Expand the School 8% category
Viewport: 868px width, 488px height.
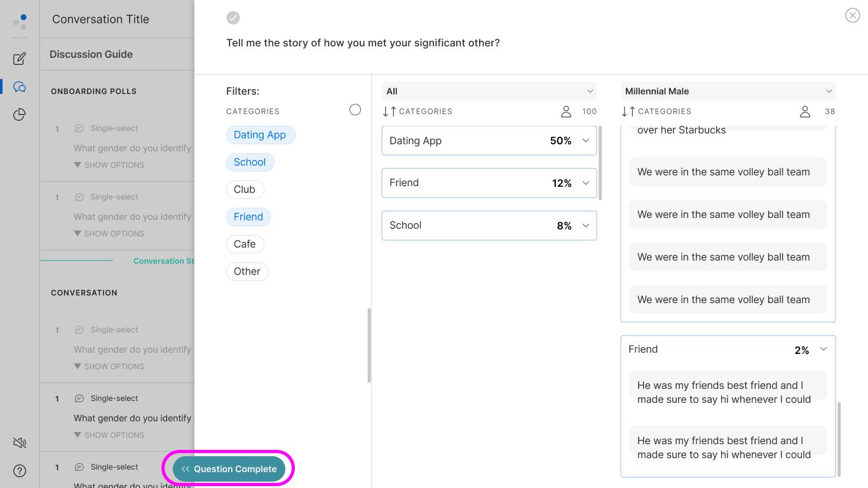[x=489, y=226]
